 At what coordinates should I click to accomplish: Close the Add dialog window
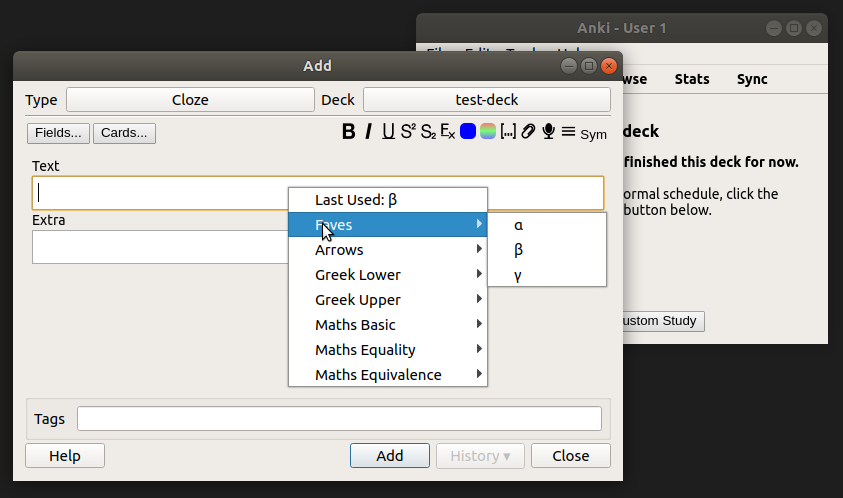(609, 66)
